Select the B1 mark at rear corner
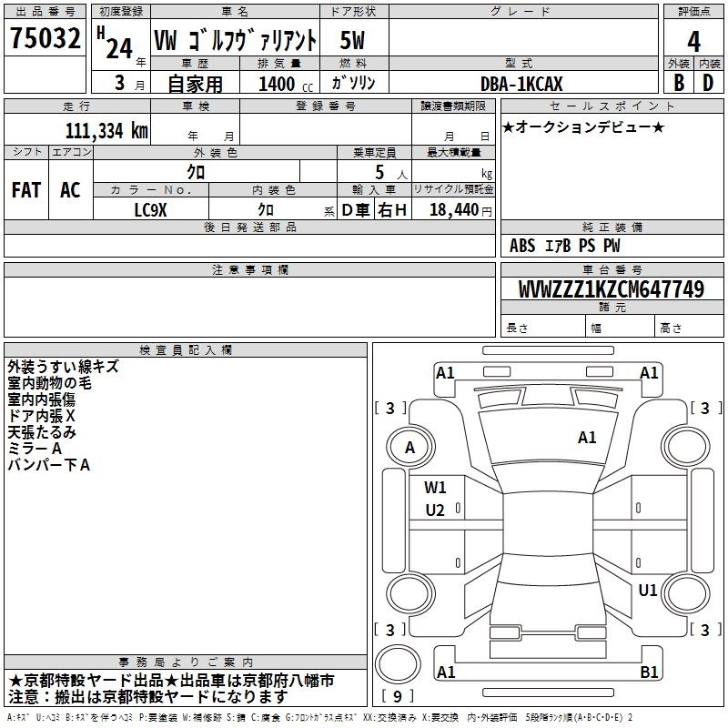 pos(649,672)
